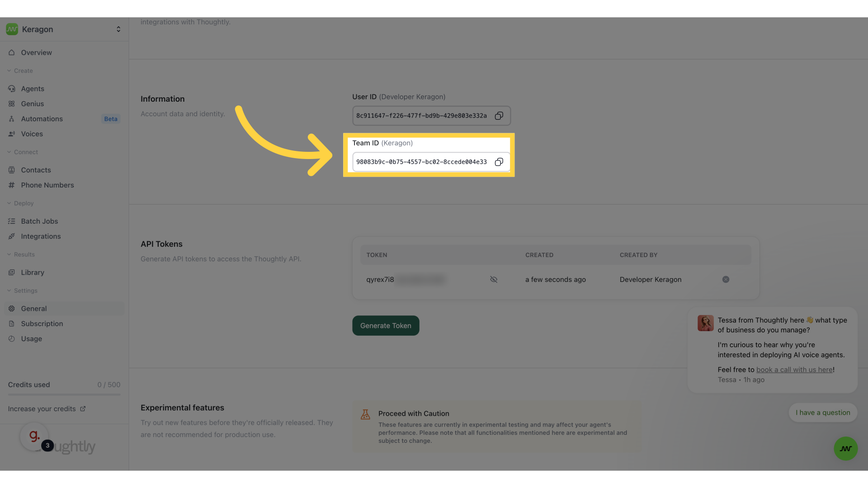This screenshot has height=488, width=868.
Task: Select General settings
Action: point(64,309)
